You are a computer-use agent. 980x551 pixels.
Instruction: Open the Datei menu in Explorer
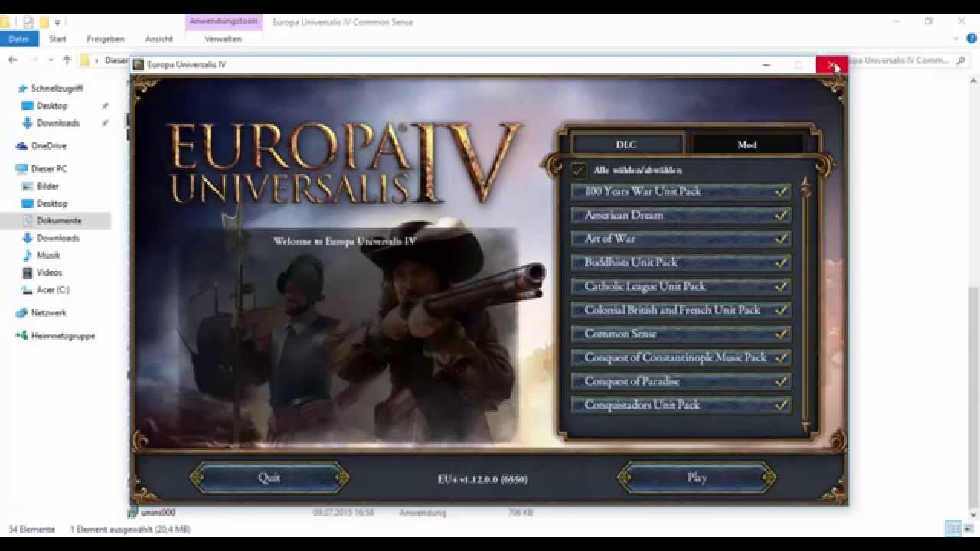18,38
